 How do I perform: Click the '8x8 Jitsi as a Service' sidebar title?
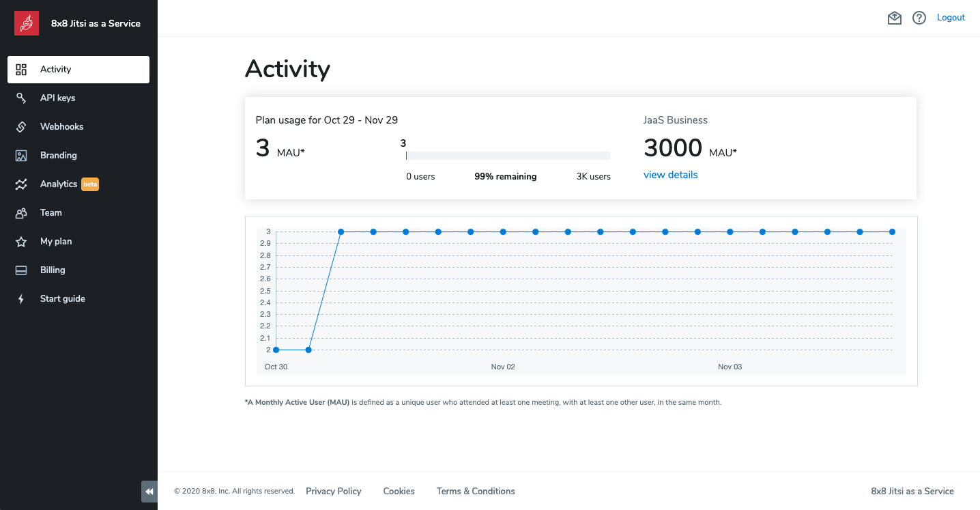click(x=96, y=23)
